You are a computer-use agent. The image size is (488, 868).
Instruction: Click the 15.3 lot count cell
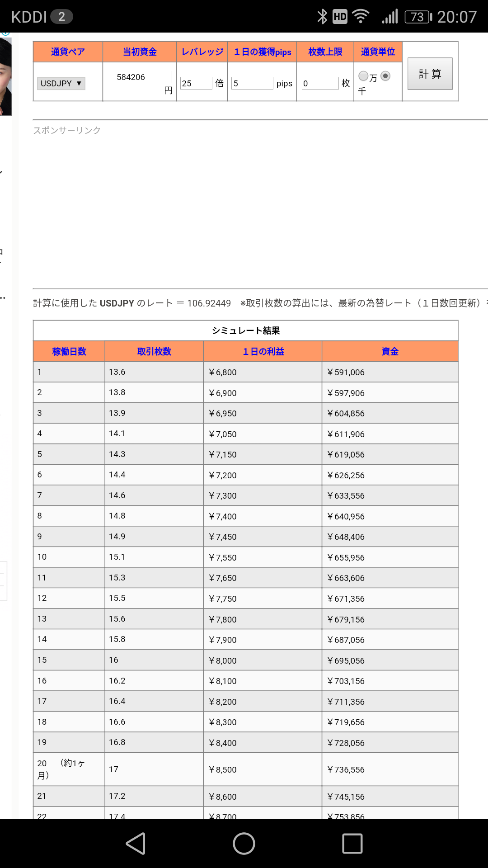(154, 578)
